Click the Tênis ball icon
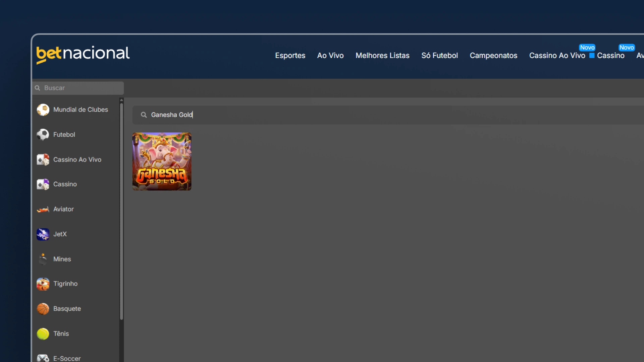This screenshot has width=644, height=362. [x=43, y=334]
